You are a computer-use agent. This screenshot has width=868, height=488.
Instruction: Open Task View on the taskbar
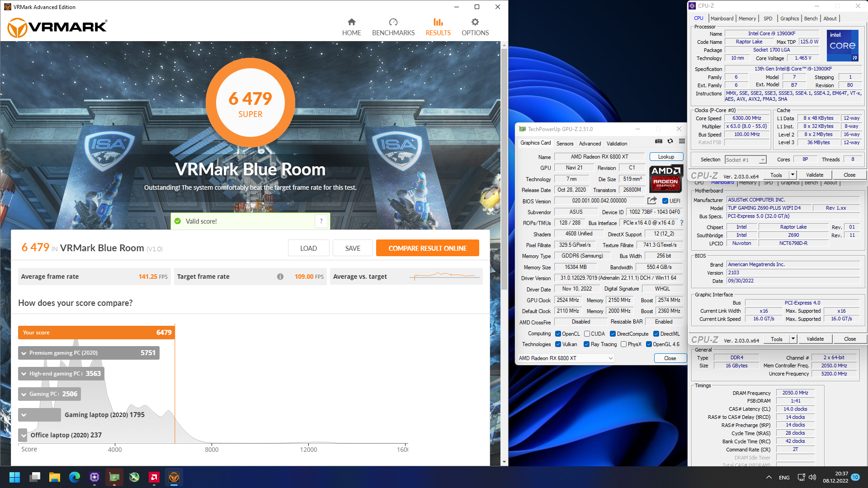(35, 477)
